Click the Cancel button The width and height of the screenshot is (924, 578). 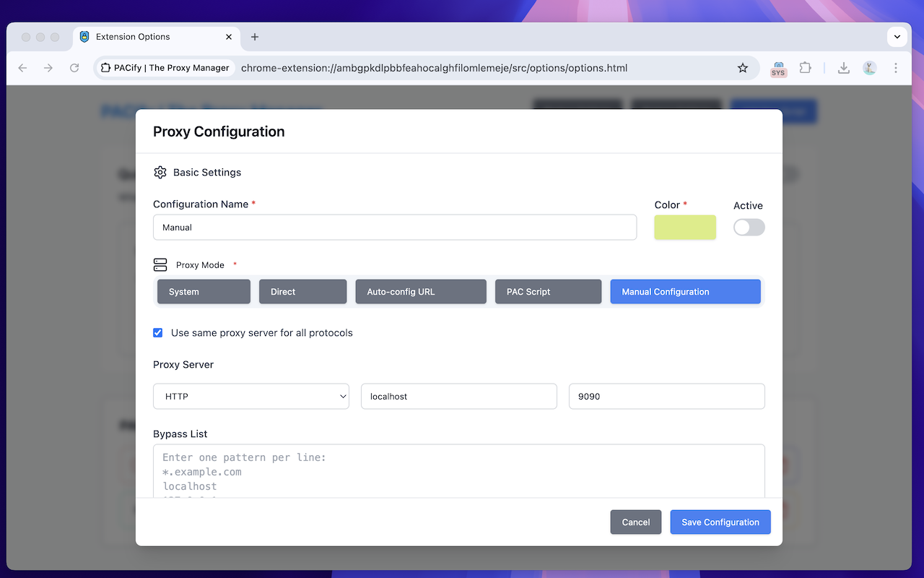point(636,522)
